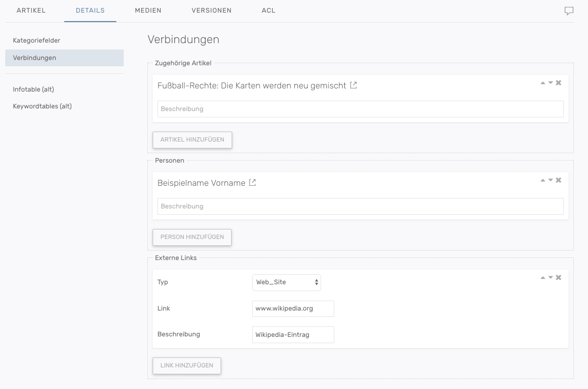Image resolution: width=588 pixels, height=389 pixels.
Task: Open external link icon beside Beispielname Vorname
Action: click(253, 183)
